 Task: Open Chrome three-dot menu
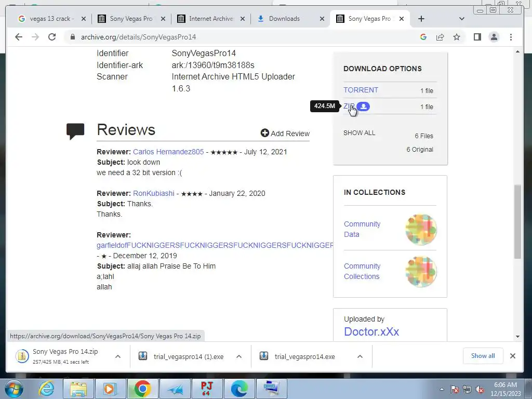511,37
